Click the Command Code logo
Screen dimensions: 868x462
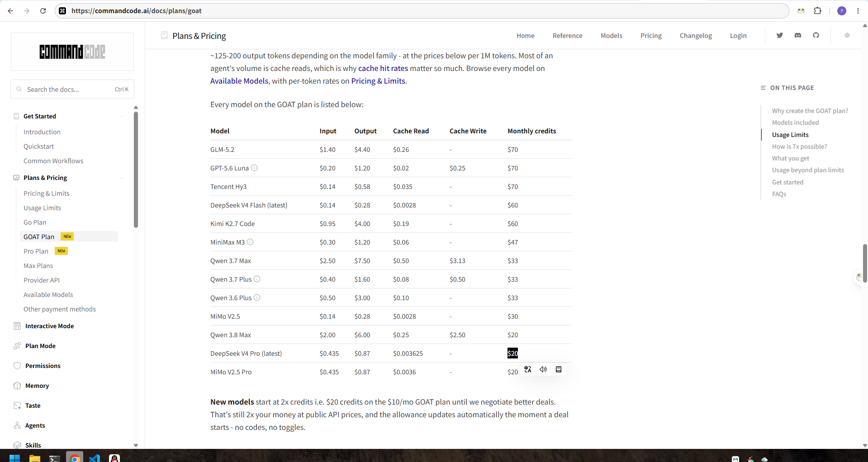[x=72, y=52]
